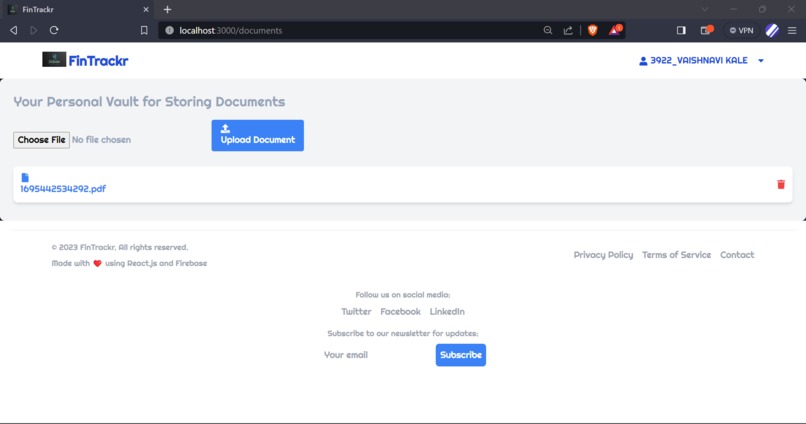This screenshot has width=806, height=424.
Task: Click the striped purple extension icon
Action: coord(772,30)
